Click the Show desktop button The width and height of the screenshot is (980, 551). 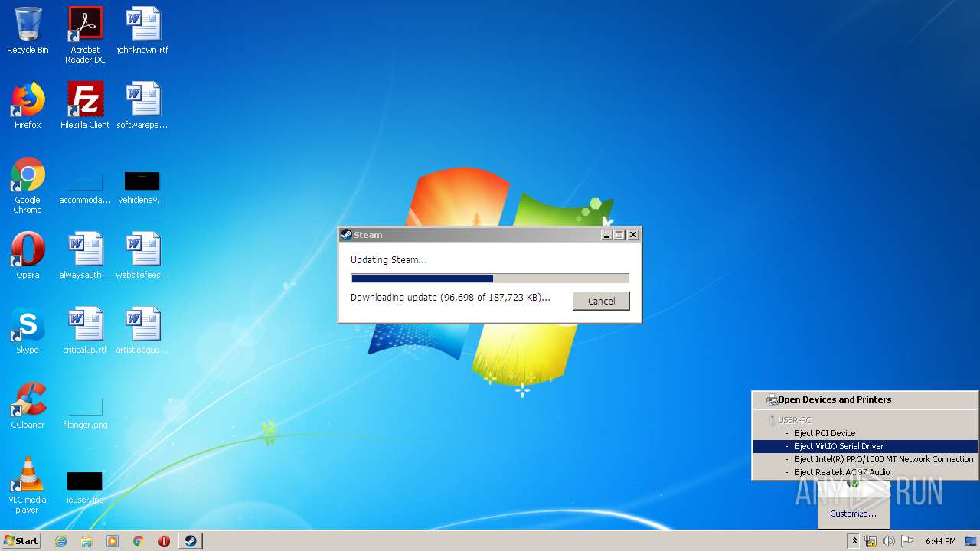pyautogui.click(x=972, y=541)
